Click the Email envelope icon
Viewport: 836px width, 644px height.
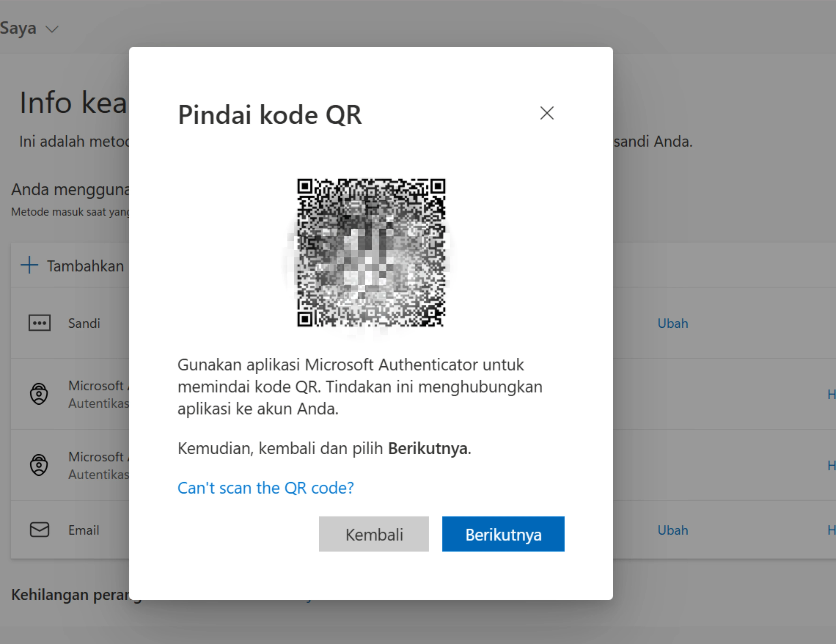coord(39,530)
